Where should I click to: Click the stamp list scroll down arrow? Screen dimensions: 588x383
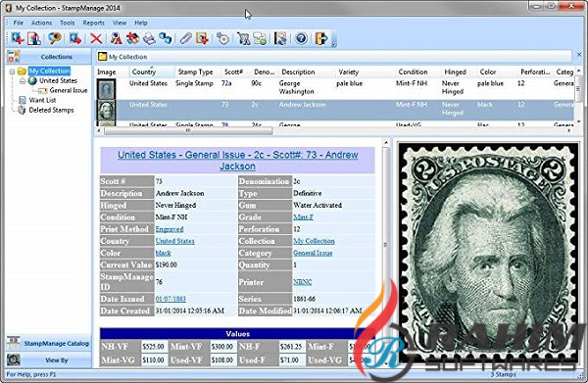(578, 121)
